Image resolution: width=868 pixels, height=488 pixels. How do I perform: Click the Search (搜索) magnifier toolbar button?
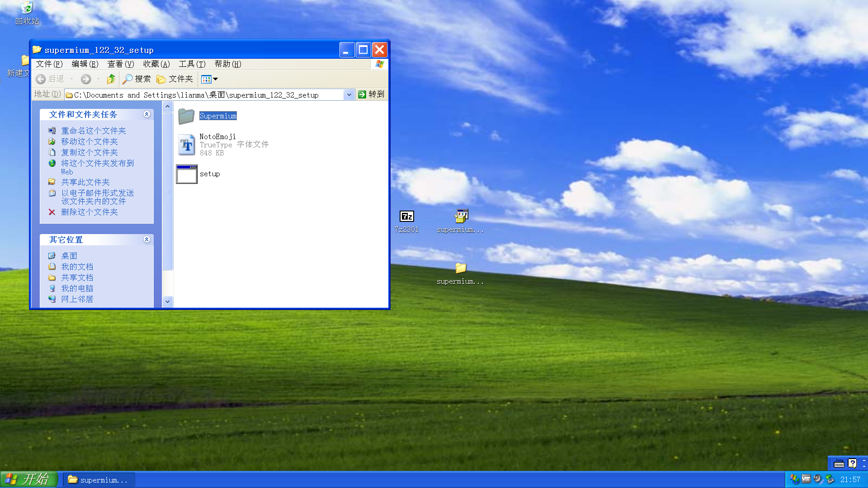[x=137, y=79]
